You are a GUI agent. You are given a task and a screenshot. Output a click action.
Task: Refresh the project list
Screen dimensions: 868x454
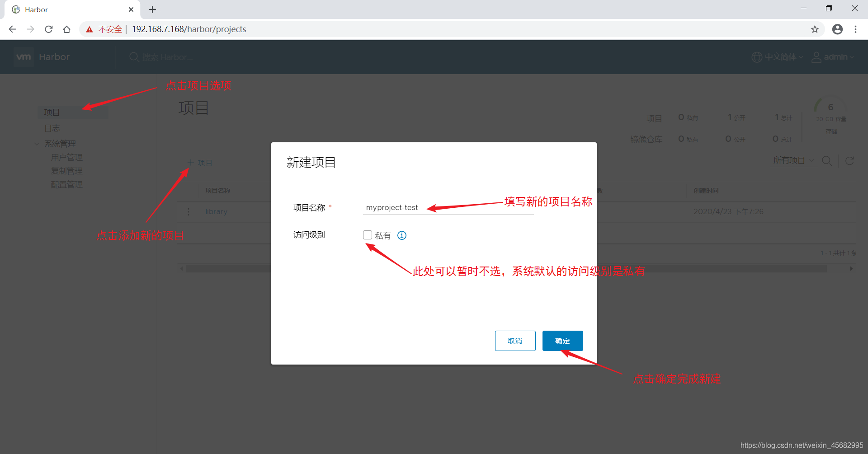click(849, 161)
